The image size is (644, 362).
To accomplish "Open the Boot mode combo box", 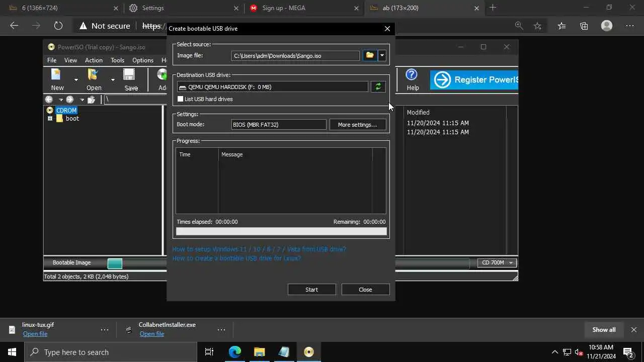I will point(279,125).
